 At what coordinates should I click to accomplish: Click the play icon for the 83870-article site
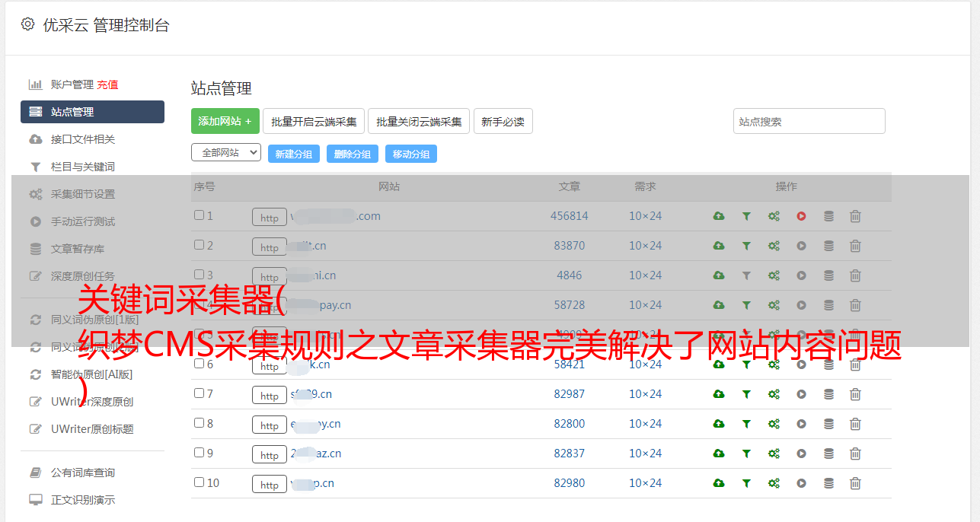click(801, 246)
